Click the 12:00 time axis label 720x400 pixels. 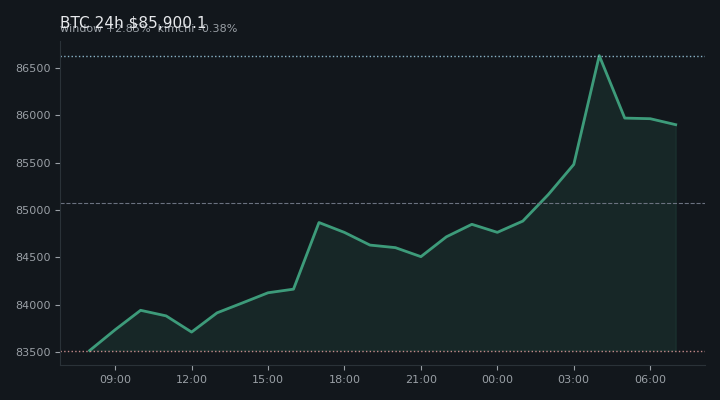pyautogui.click(x=191, y=379)
